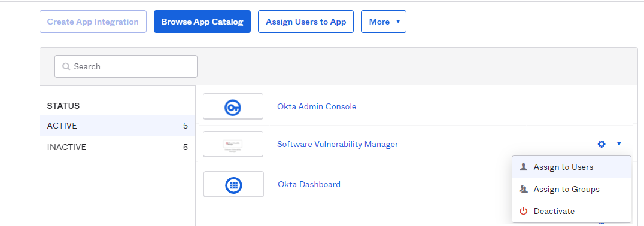This screenshot has width=644, height=226.
Task: Expand the More dropdown button
Action: click(384, 22)
